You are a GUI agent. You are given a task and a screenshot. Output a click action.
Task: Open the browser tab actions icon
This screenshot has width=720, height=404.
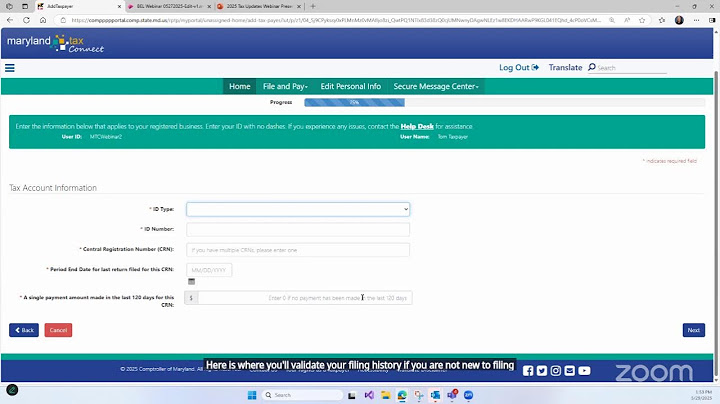point(25,6)
